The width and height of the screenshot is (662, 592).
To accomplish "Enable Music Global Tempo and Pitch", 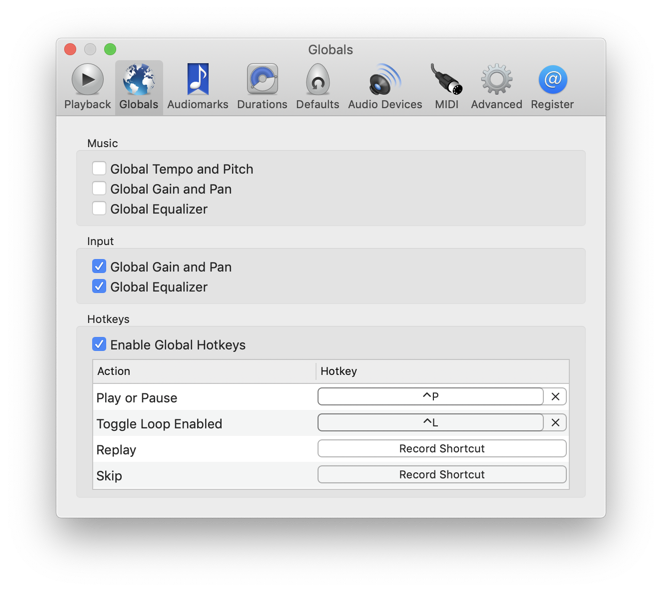I will point(99,169).
